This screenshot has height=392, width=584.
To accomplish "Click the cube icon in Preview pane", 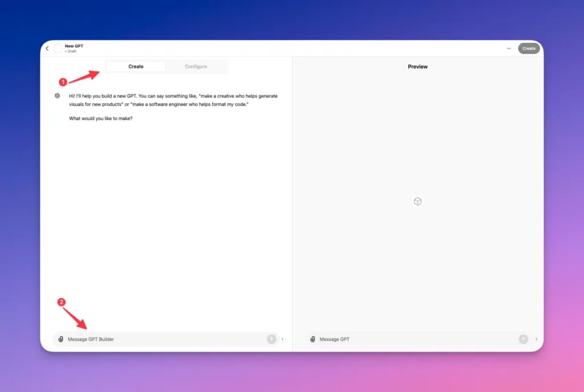I will click(x=417, y=201).
